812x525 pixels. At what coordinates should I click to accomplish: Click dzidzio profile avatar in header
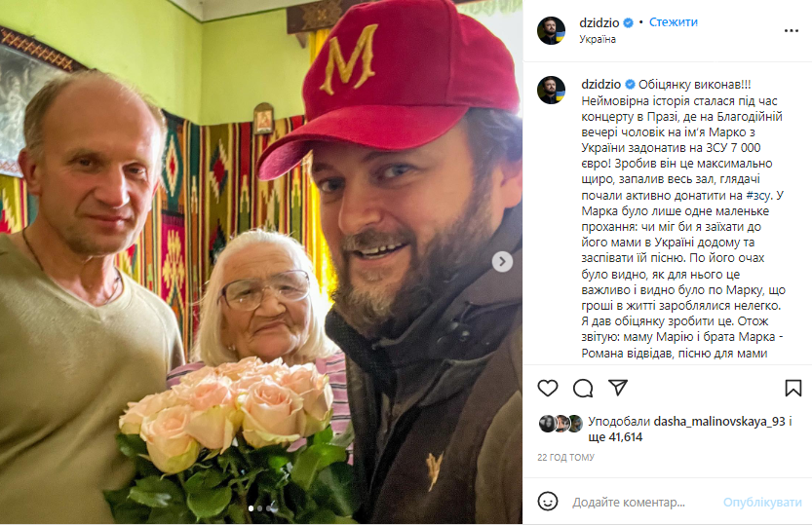551,30
